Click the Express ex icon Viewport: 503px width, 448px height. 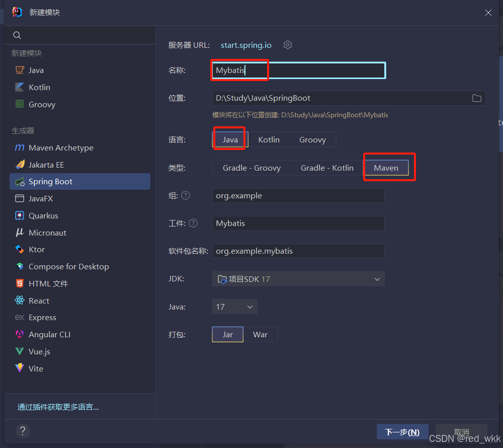tap(20, 318)
